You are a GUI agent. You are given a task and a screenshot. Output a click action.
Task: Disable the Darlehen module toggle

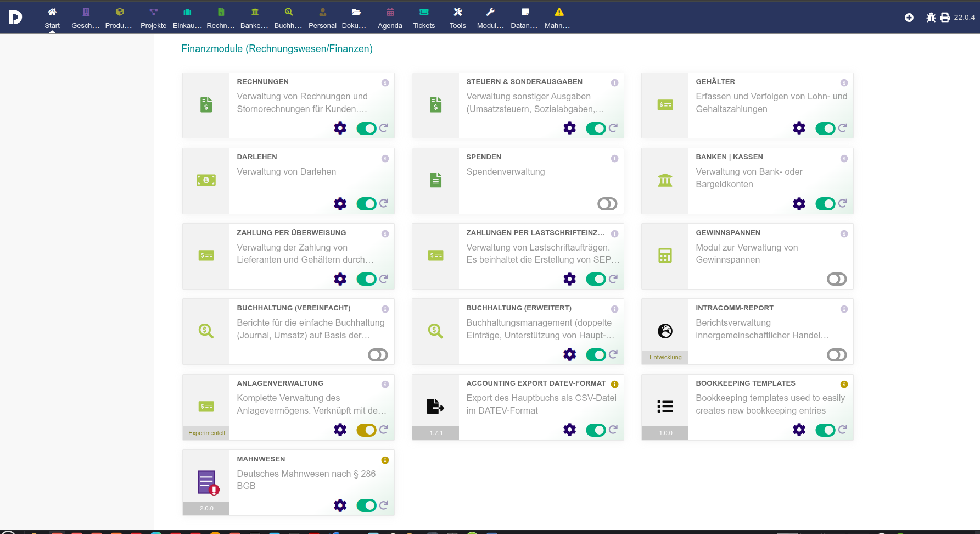[x=366, y=204]
